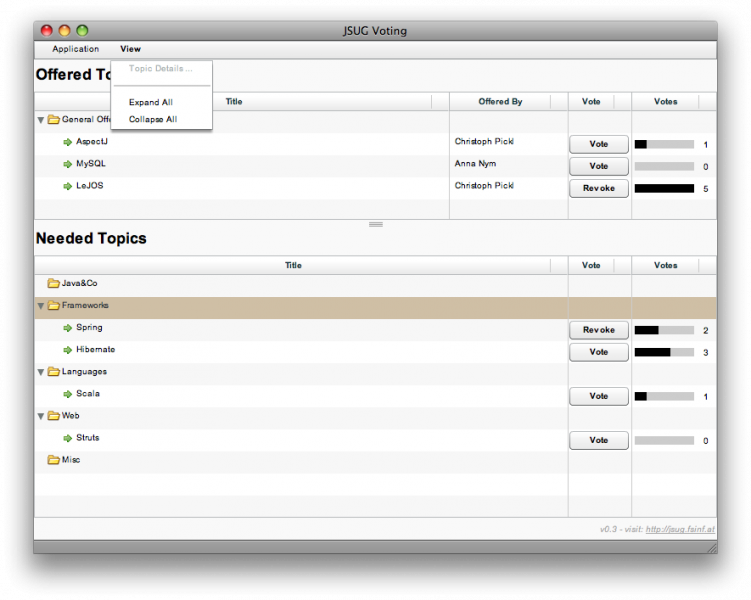This screenshot has width=751, height=600.
Task: Click the Frameworks folder icon
Action: point(54,305)
